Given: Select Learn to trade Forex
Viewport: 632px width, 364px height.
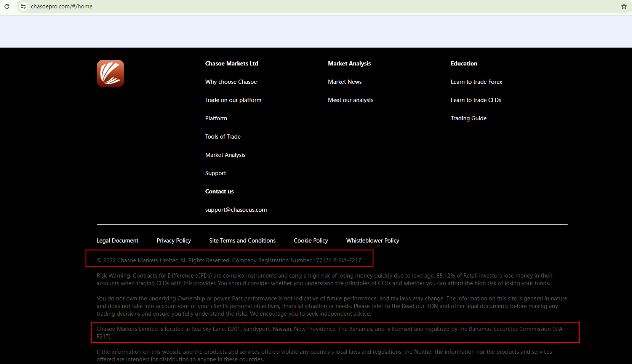Looking at the screenshot, I should (476, 82).
